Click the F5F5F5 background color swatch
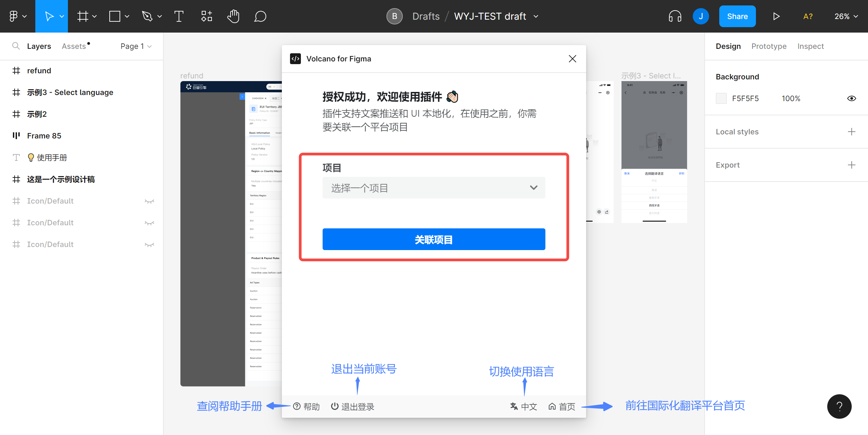The image size is (868, 435). (x=721, y=98)
